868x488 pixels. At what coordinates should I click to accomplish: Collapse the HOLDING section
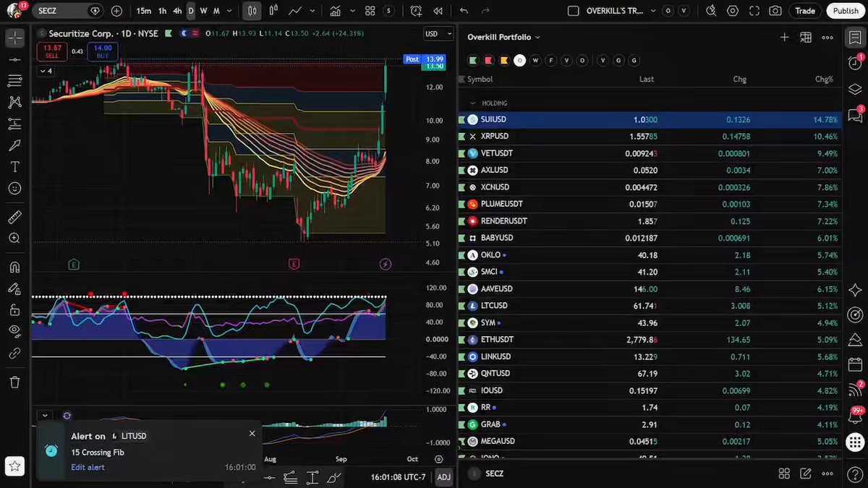(473, 103)
